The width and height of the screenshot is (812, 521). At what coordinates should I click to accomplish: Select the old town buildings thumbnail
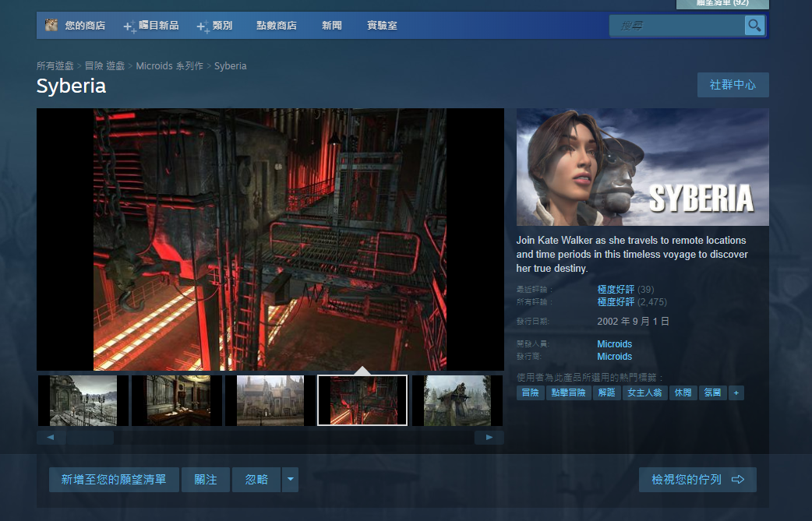click(x=270, y=400)
